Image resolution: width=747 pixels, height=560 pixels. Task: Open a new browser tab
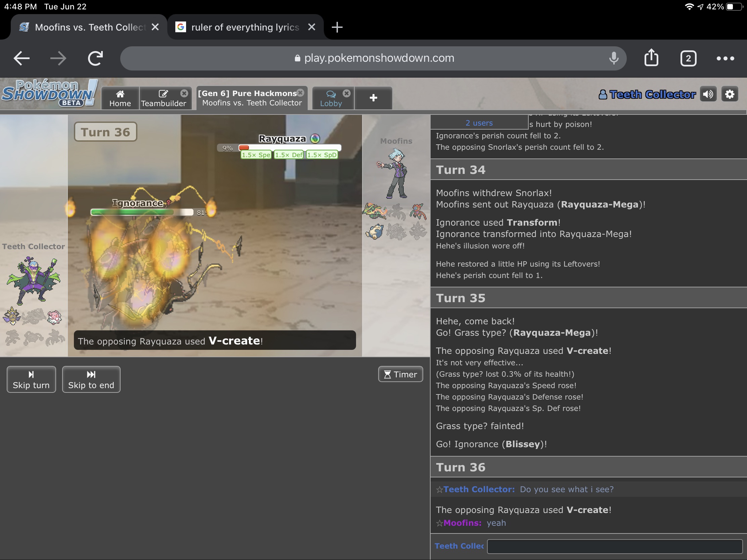pos(337,27)
